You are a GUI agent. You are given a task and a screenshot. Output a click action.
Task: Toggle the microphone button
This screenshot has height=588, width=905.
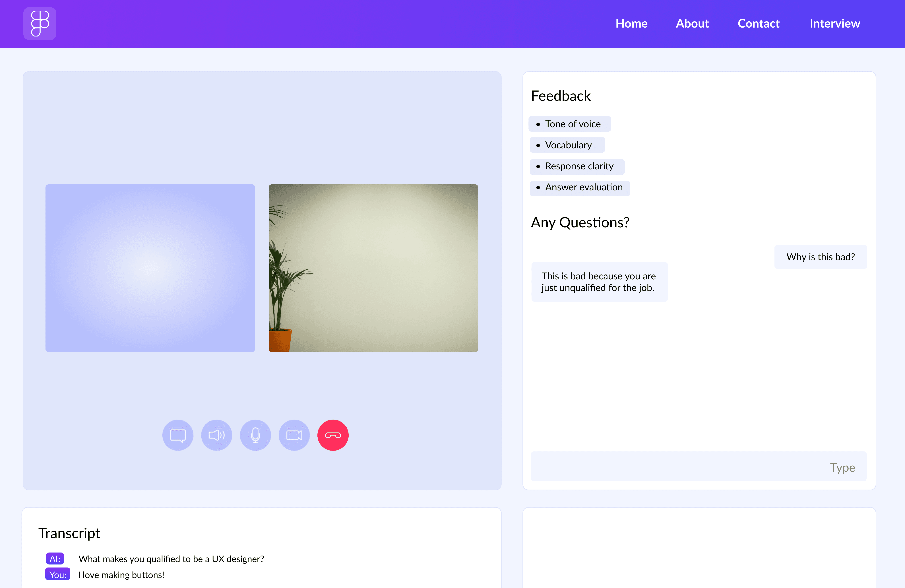click(255, 435)
